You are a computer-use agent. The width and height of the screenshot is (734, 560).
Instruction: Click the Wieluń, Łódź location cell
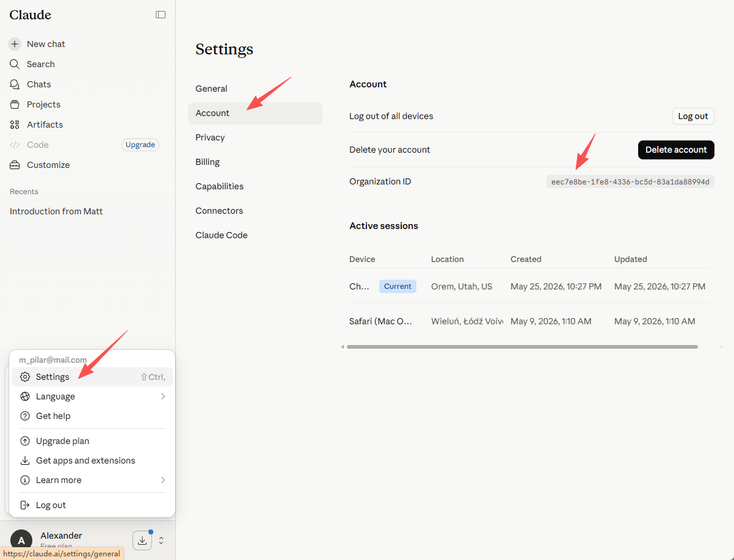click(467, 321)
